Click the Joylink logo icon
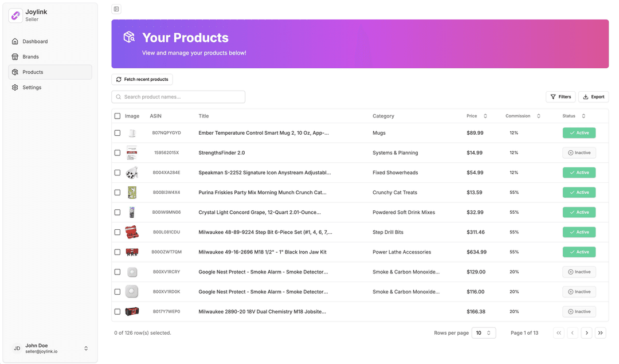This screenshot has width=619, height=364. point(15,15)
